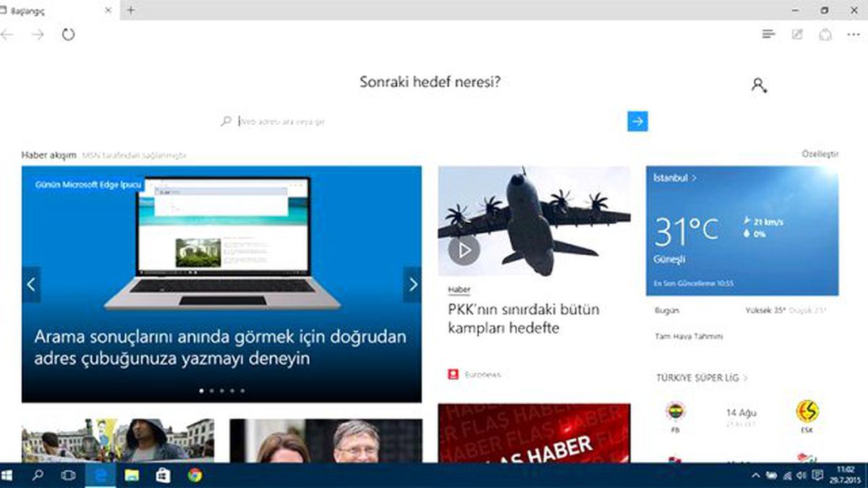Launch Google Chrome from the taskbar

tap(194, 475)
